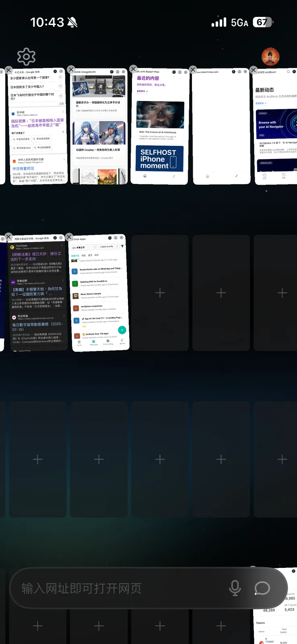
Task: Open the IGNE ImageSmith tab thumbnail
Action: click(99, 127)
